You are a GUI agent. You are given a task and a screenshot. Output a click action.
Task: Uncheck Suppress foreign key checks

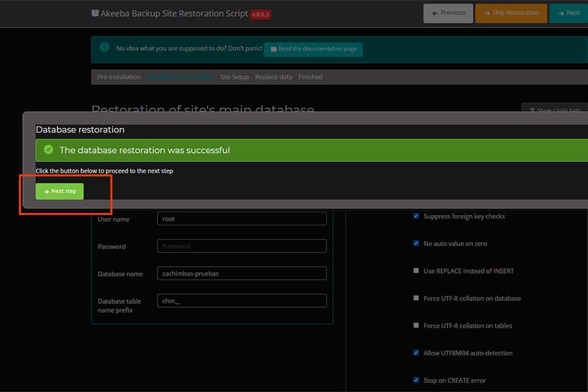[416, 216]
